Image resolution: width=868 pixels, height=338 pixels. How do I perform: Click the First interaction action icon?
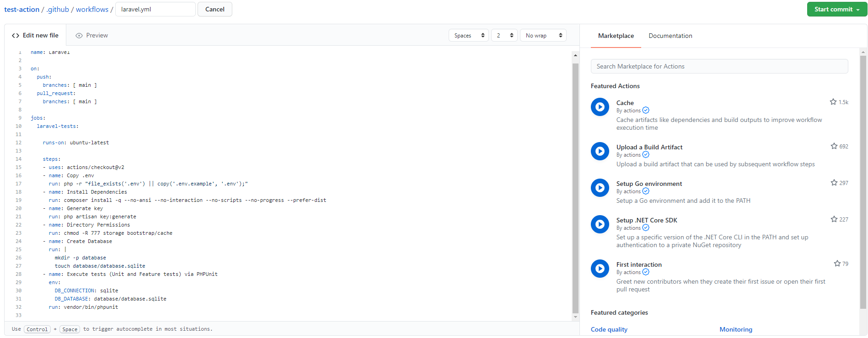click(x=600, y=269)
